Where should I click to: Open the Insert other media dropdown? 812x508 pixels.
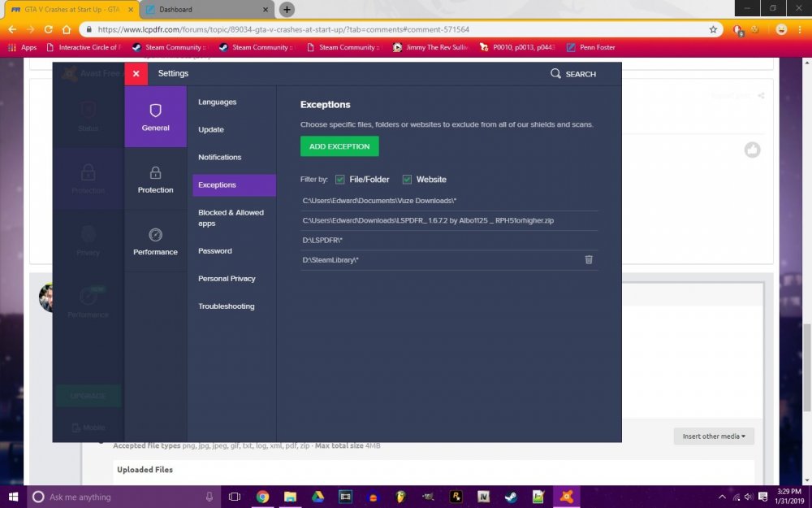pyautogui.click(x=713, y=436)
